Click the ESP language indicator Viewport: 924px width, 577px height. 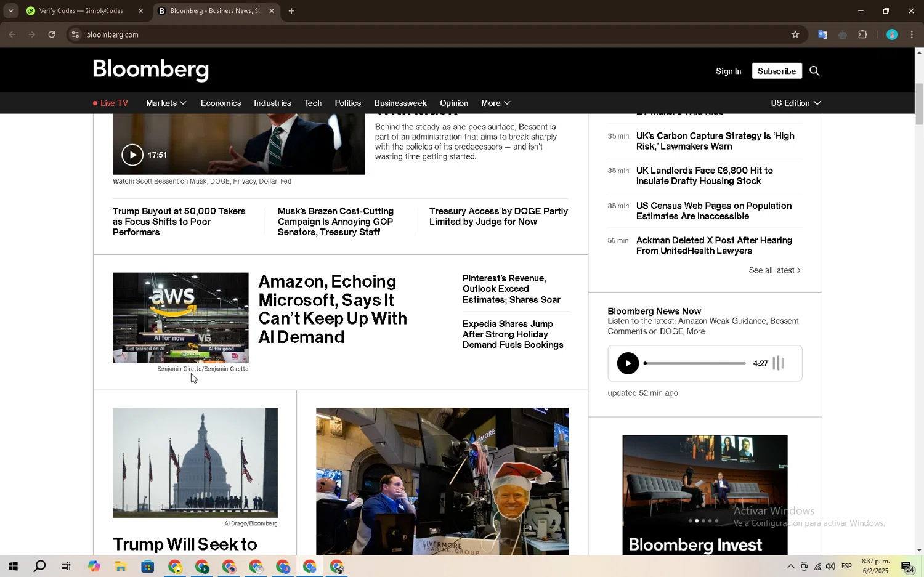(846, 567)
